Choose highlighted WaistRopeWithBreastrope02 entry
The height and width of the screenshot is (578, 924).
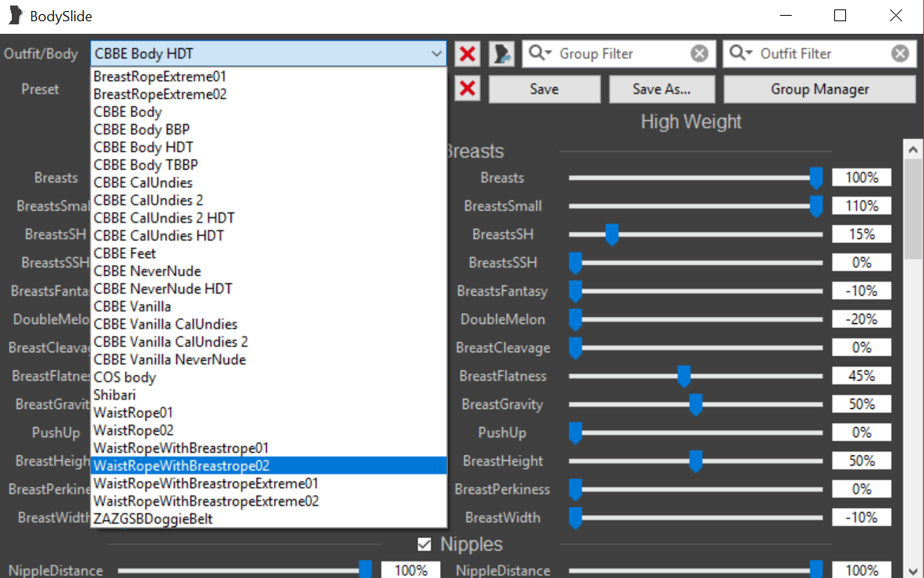pyautogui.click(x=268, y=465)
